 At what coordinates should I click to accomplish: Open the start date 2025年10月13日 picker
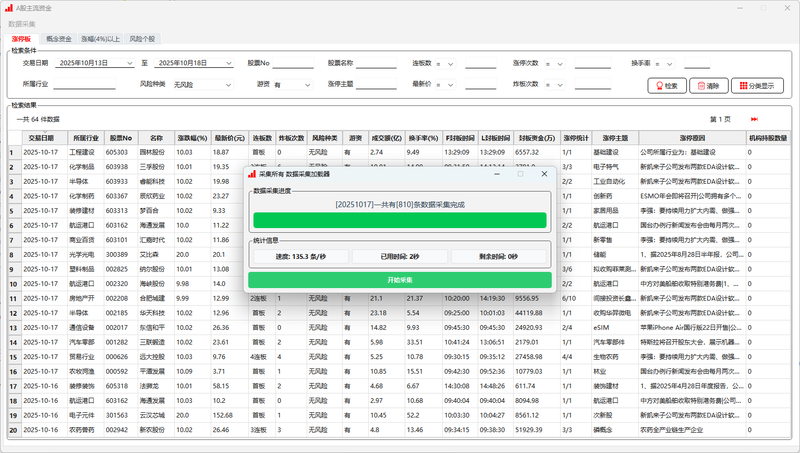[x=128, y=63]
